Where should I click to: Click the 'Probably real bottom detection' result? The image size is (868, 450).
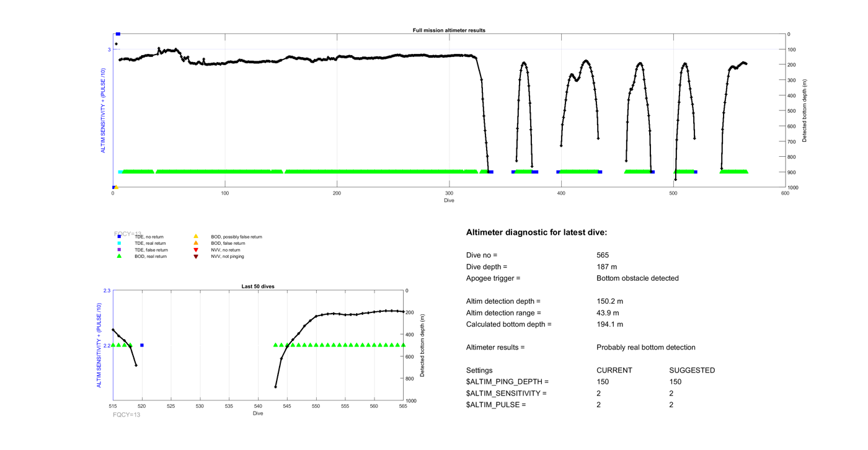click(646, 347)
